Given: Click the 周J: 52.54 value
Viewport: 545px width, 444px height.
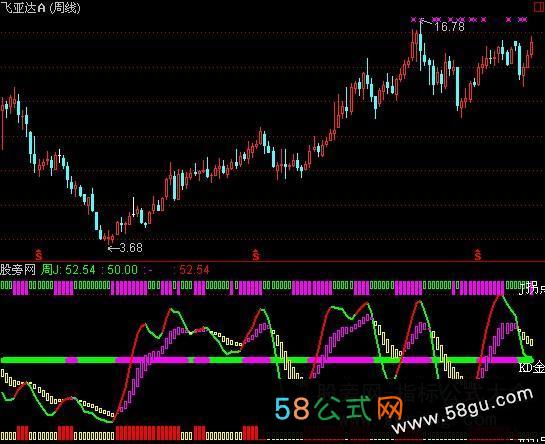Looking at the screenshot, I should pyautogui.click(x=68, y=269).
